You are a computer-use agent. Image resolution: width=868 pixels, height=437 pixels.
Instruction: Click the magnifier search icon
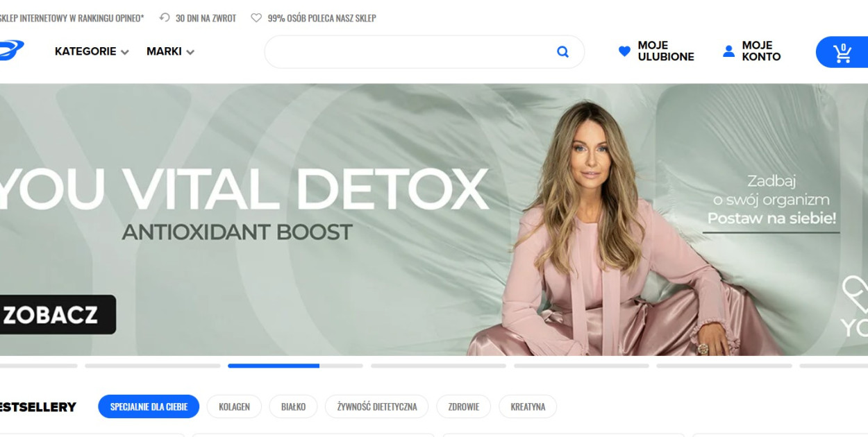click(562, 51)
